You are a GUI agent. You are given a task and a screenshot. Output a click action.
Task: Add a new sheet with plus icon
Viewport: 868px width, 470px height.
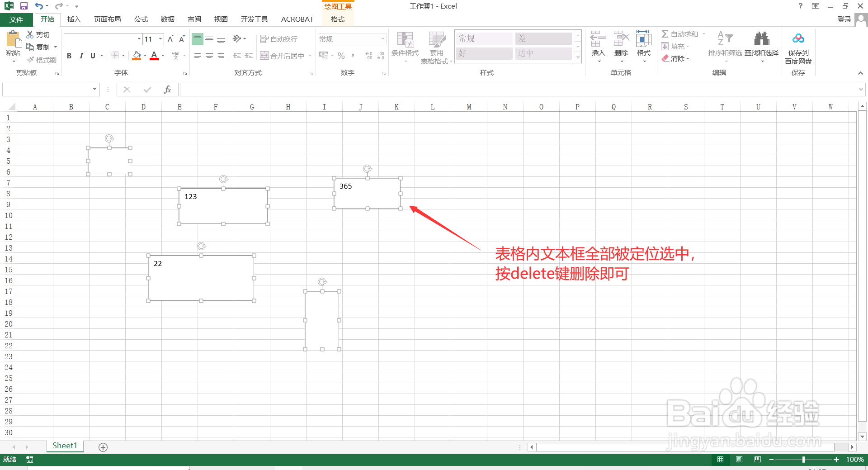point(103,447)
